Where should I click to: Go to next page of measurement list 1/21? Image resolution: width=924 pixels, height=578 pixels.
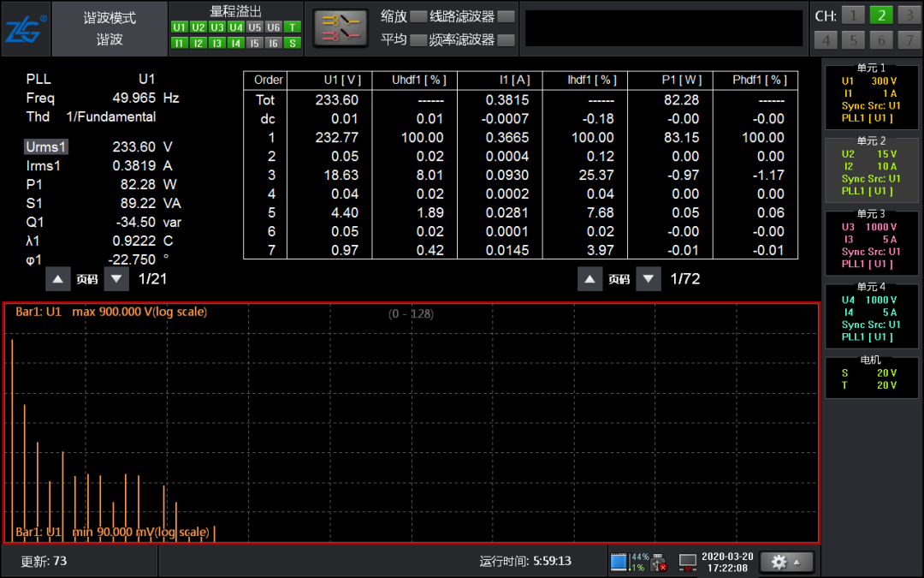click(x=116, y=279)
